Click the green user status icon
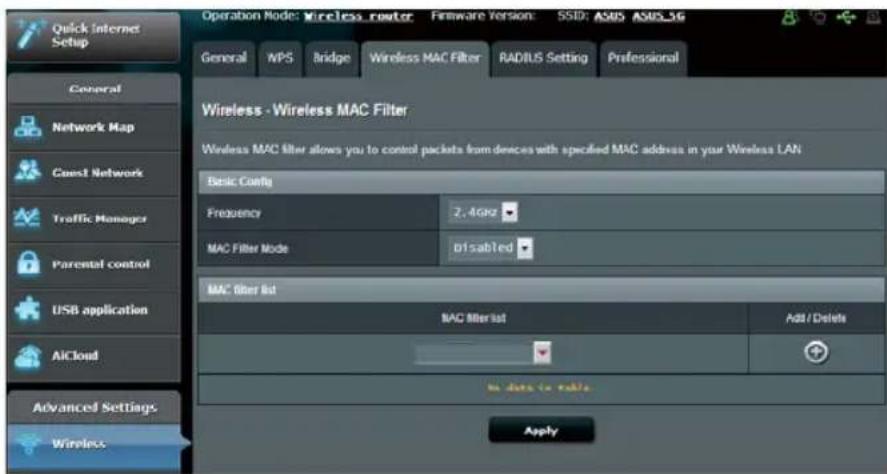Screen dimensions: 887x474 click(x=789, y=18)
